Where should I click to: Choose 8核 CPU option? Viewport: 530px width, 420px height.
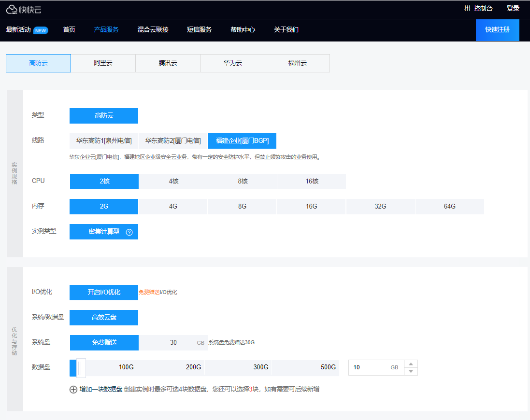(243, 182)
